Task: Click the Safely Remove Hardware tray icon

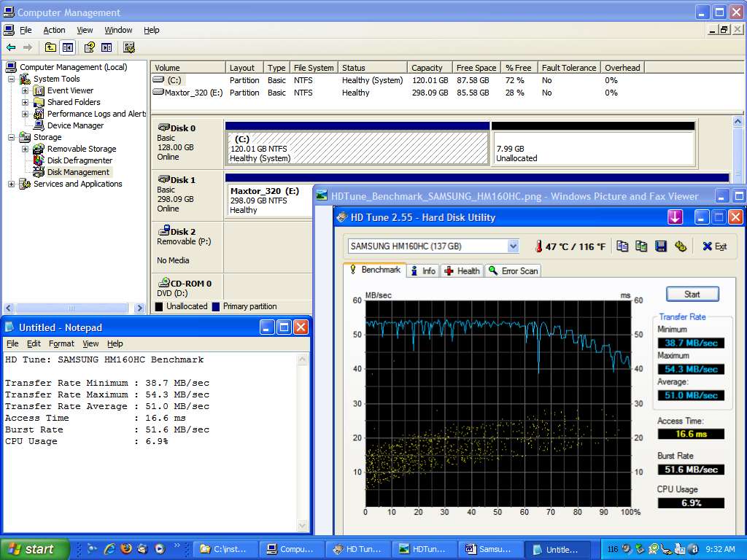Action: pos(639,549)
